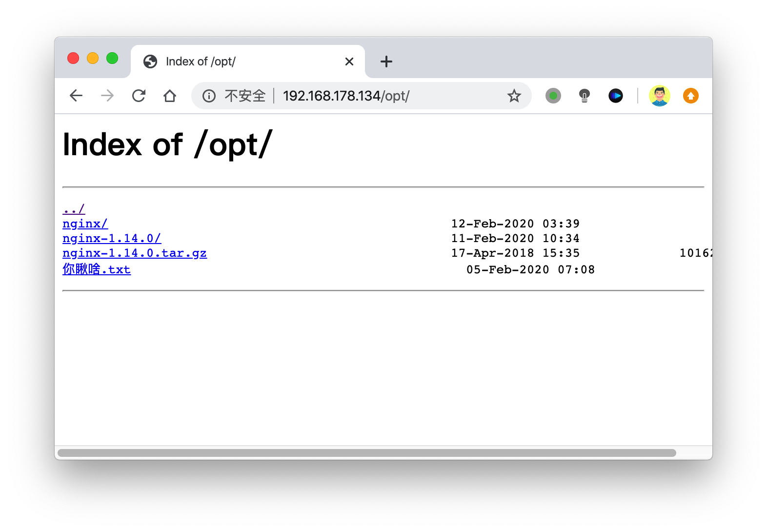Open the blue play extension icon
767x532 pixels.
coord(616,96)
